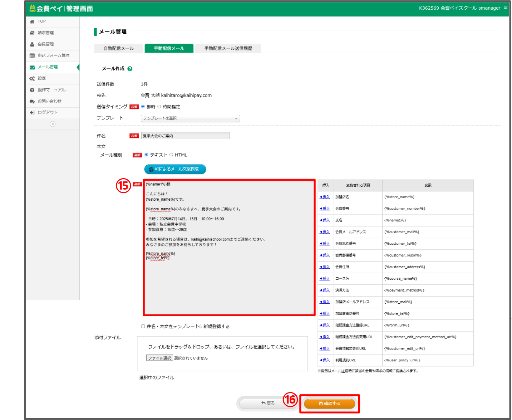Select the 時間指定 radio button
Image resolution: width=512 pixels, height=420 pixels.
159,107
